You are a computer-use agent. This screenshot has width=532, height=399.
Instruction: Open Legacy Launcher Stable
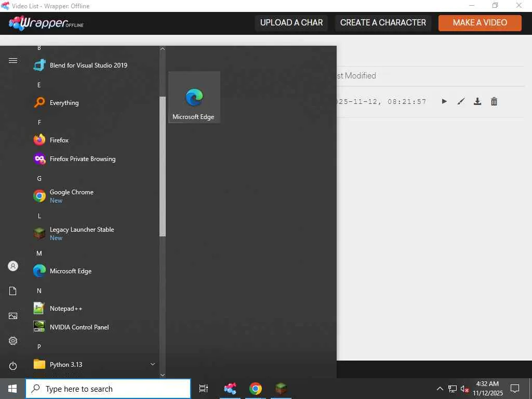pos(95,233)
